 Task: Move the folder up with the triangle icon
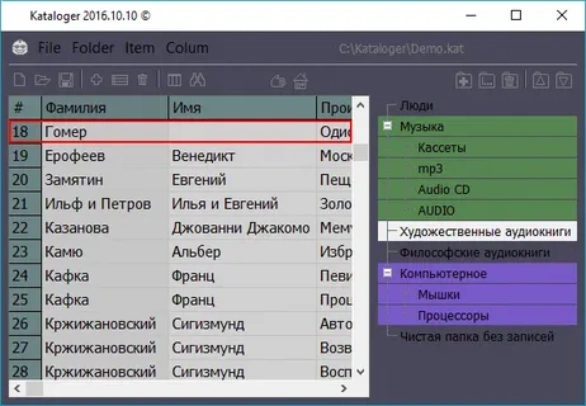pyautogui.click(x=540, y=80)
